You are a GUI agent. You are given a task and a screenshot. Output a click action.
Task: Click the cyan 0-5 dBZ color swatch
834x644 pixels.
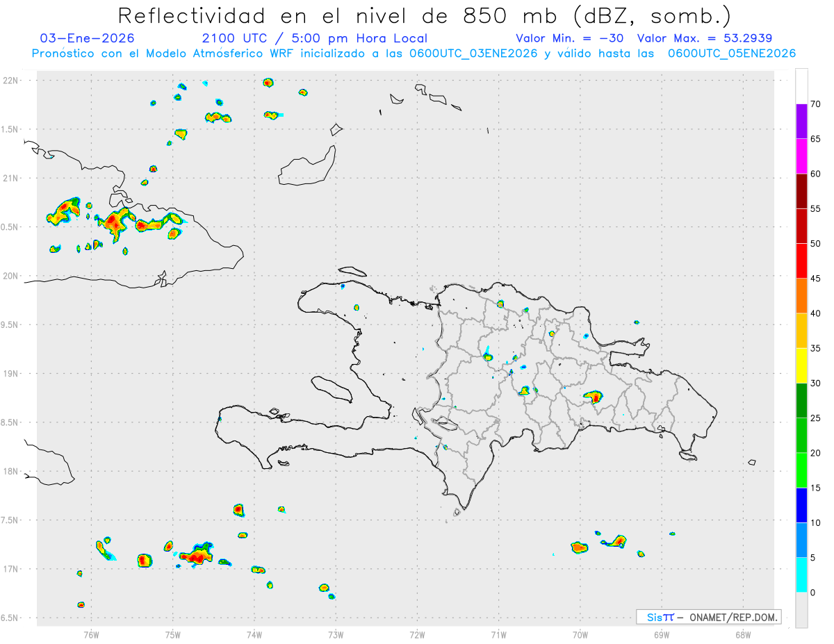point(801,575)
